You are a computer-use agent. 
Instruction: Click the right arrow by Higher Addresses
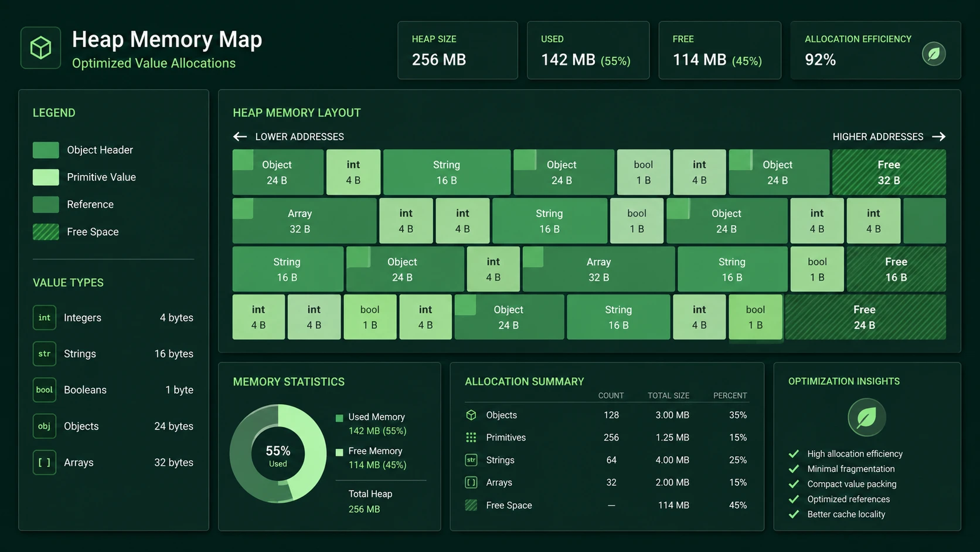pos(939,137)
